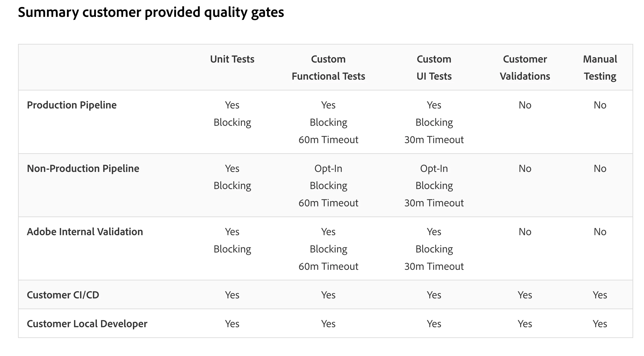Click Manual Testing No in Production Pipeline row
This screenshot has height=356, width=644.
[600, 105]
